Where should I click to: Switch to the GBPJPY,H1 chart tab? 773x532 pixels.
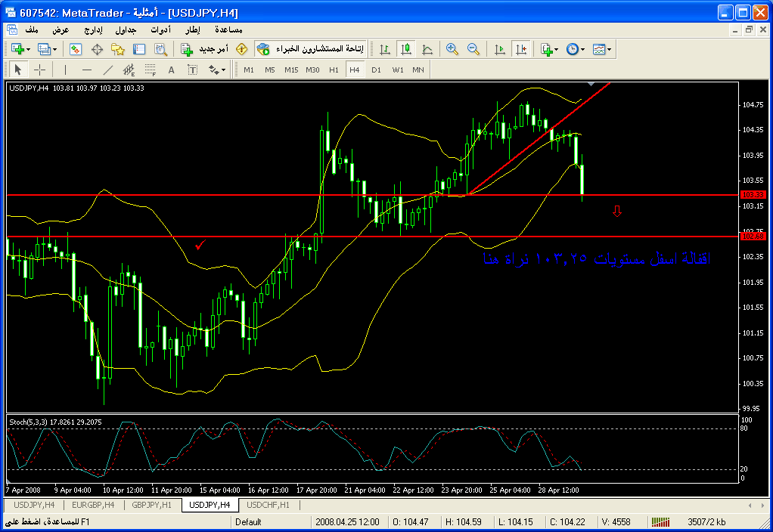click(x=152, y=505)
